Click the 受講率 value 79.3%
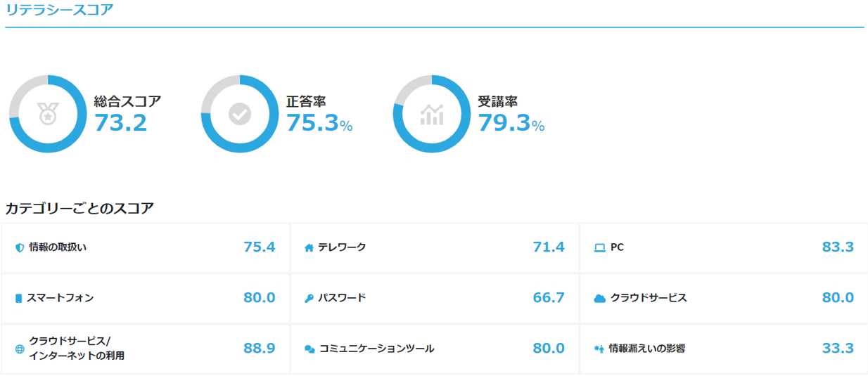The width and height of the screenshot is (868, 376). pos(511,123)
